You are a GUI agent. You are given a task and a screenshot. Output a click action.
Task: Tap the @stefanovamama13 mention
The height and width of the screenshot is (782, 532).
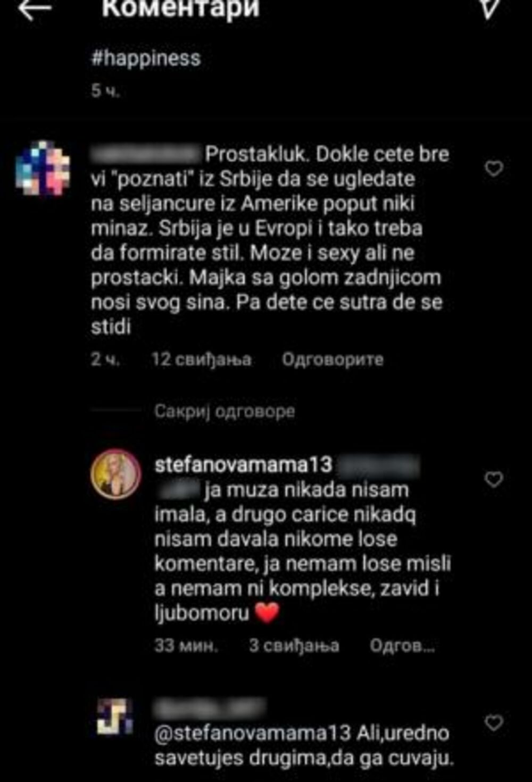click(253, 733)
